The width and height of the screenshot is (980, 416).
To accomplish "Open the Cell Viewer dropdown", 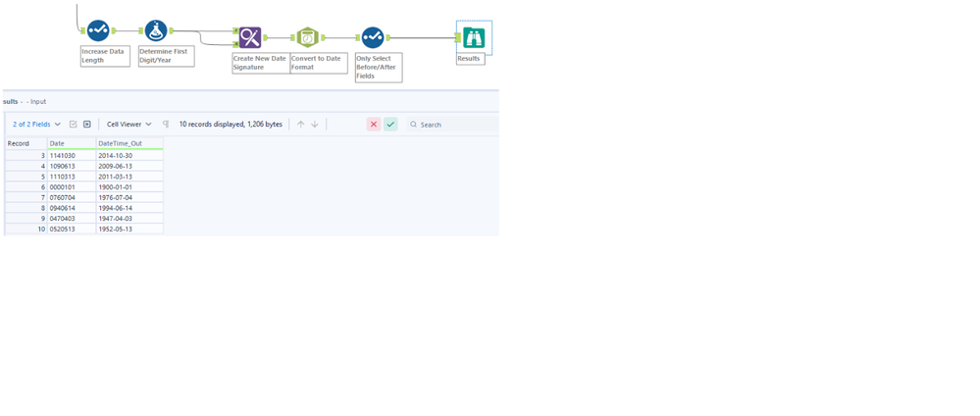I will tap(129, 125).
